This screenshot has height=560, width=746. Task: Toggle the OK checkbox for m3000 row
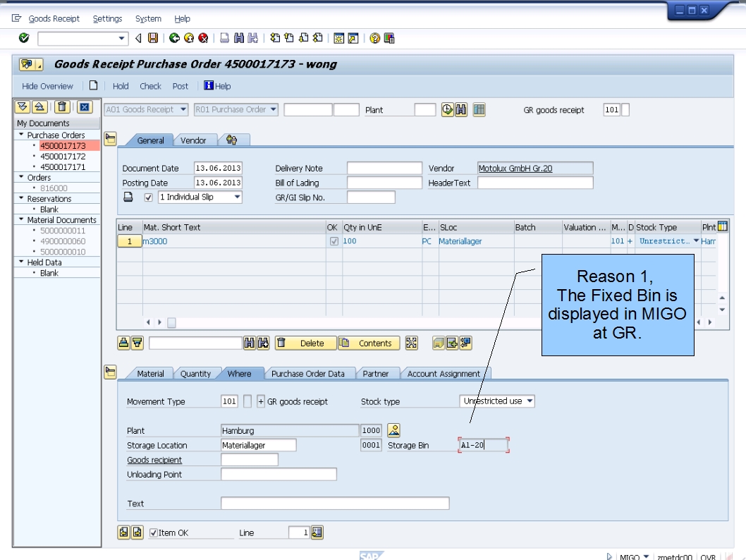[334, 241]
